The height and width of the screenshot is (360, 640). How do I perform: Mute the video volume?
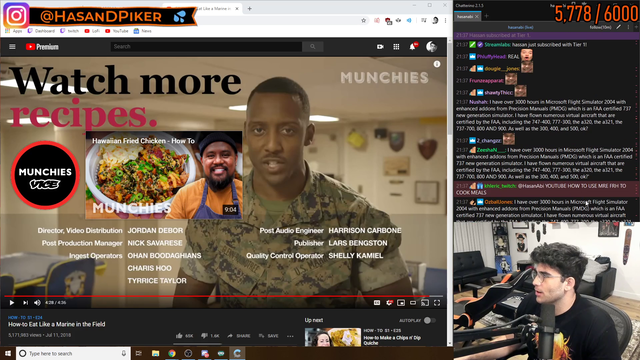[x=37, y=302]
